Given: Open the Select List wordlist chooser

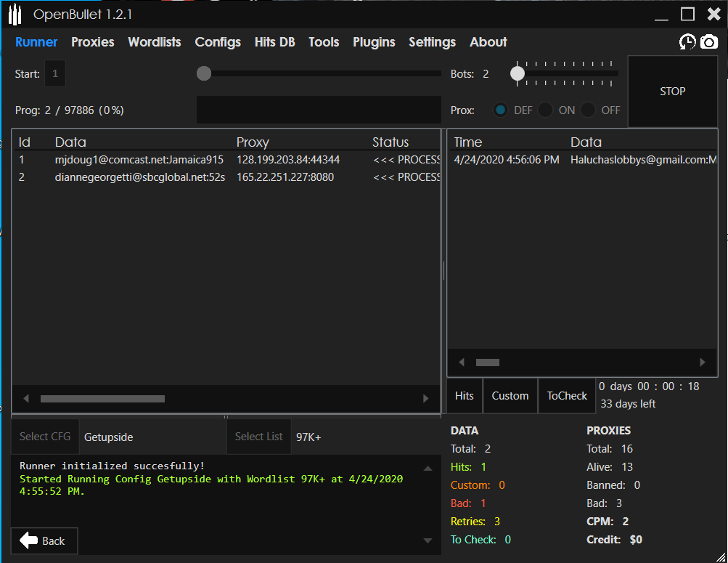Looking at the screenshot, I should coord(258,437).
